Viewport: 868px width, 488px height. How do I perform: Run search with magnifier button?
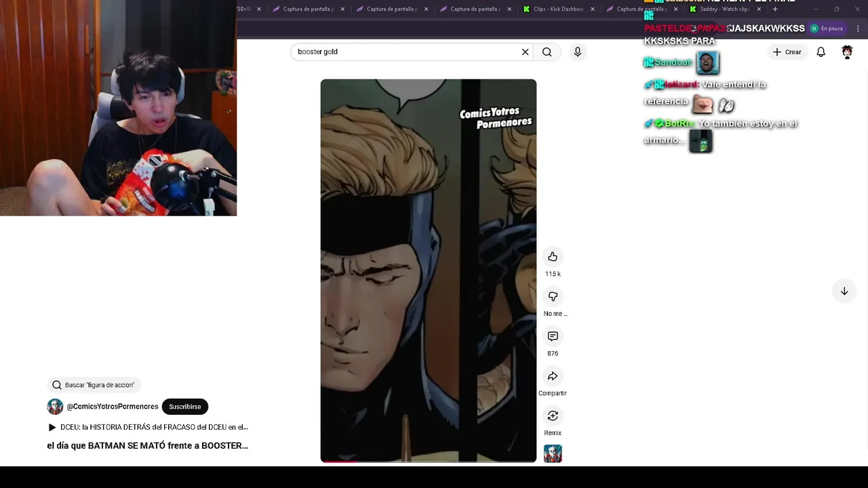tap(547, 52)
